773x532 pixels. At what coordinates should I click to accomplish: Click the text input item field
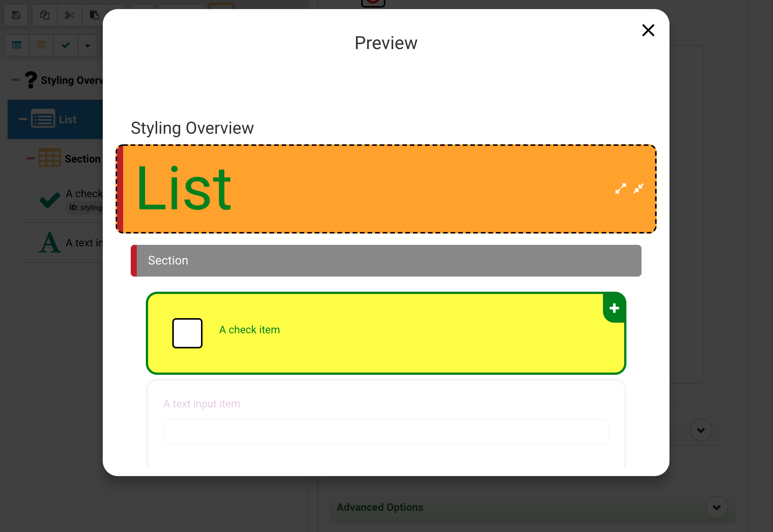click(x=386, y=431)
